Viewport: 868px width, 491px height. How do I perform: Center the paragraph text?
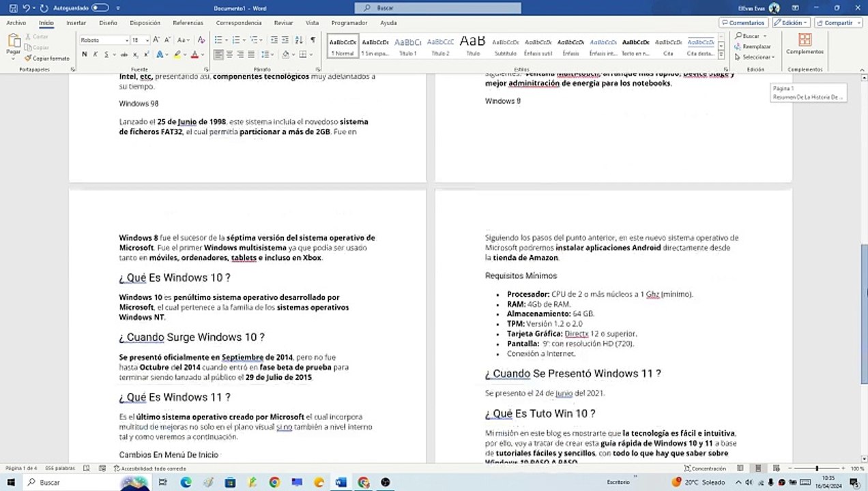[x=230, y=55]
